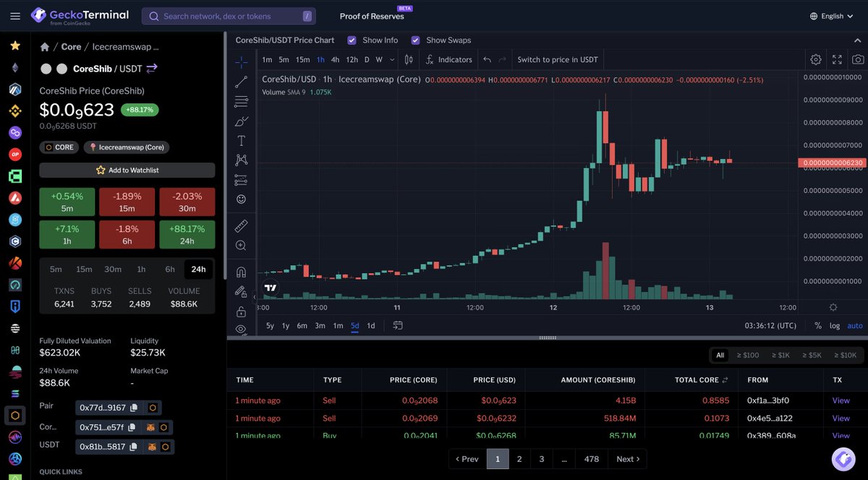
Task: Hide all drawings with eye icon
Action: pyautogui.click(x=241, y=329)
